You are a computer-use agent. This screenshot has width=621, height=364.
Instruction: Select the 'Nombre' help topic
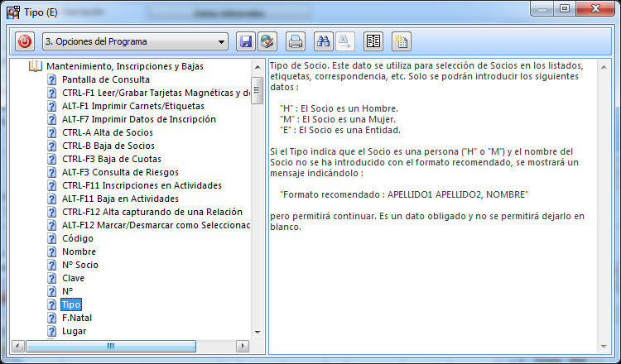point(79,251)
